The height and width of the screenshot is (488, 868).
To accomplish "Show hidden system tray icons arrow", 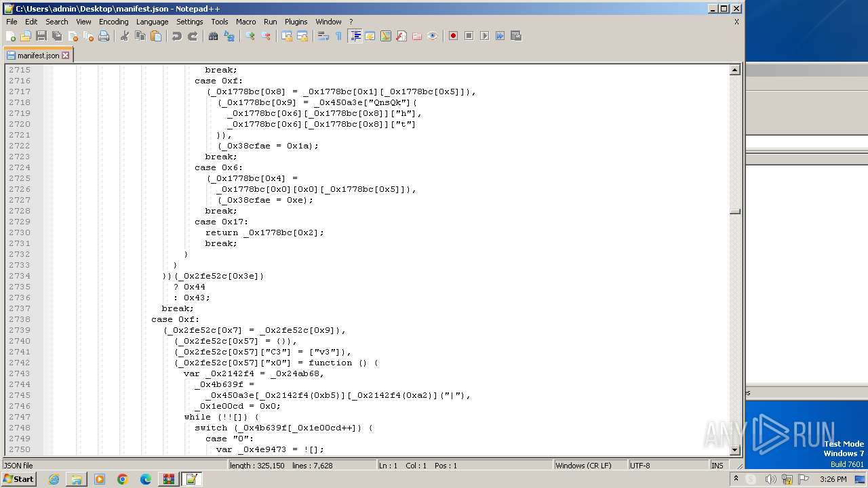I will [736, 479].
